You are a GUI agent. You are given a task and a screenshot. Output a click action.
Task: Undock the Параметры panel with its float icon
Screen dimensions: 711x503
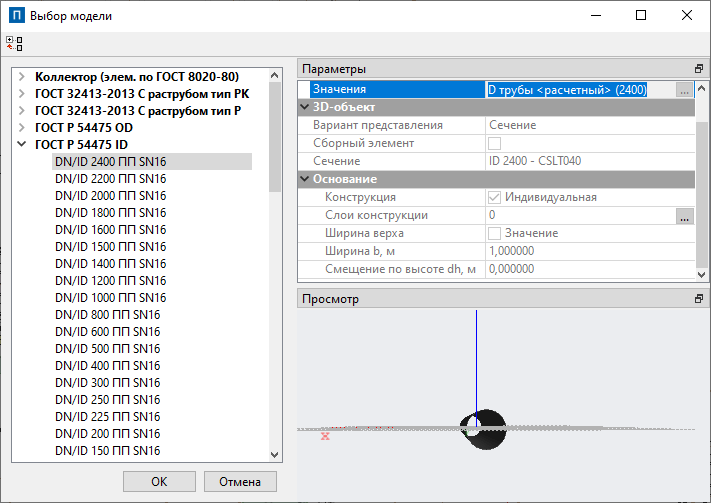(x=699, y=69)
